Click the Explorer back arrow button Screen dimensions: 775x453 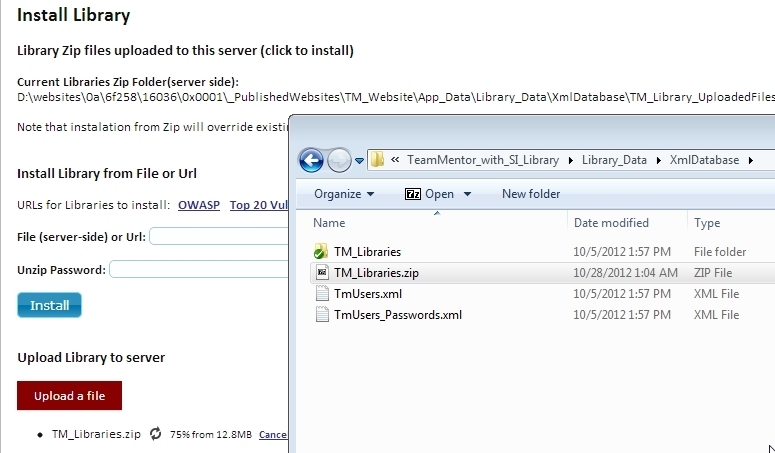coord(311,160)
